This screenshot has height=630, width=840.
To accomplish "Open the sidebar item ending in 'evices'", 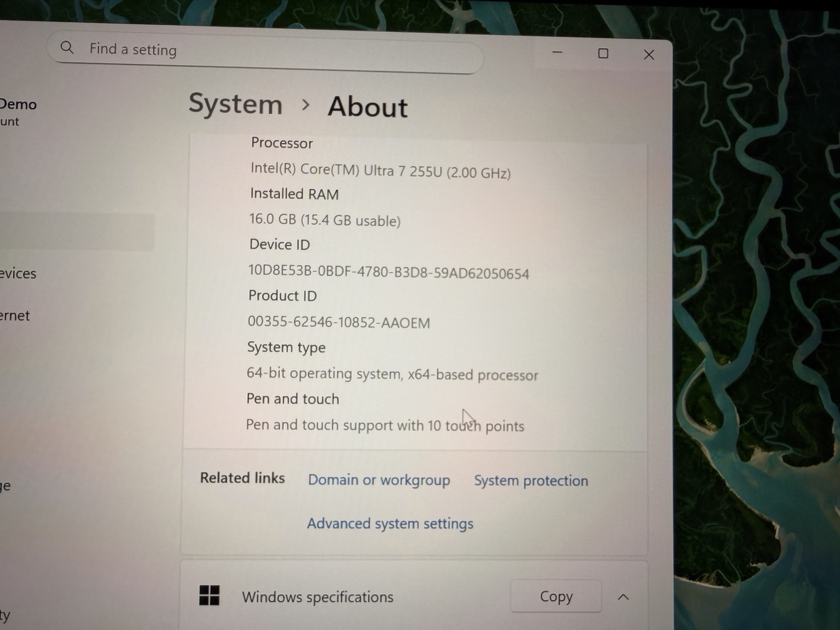I will (18, 274).
